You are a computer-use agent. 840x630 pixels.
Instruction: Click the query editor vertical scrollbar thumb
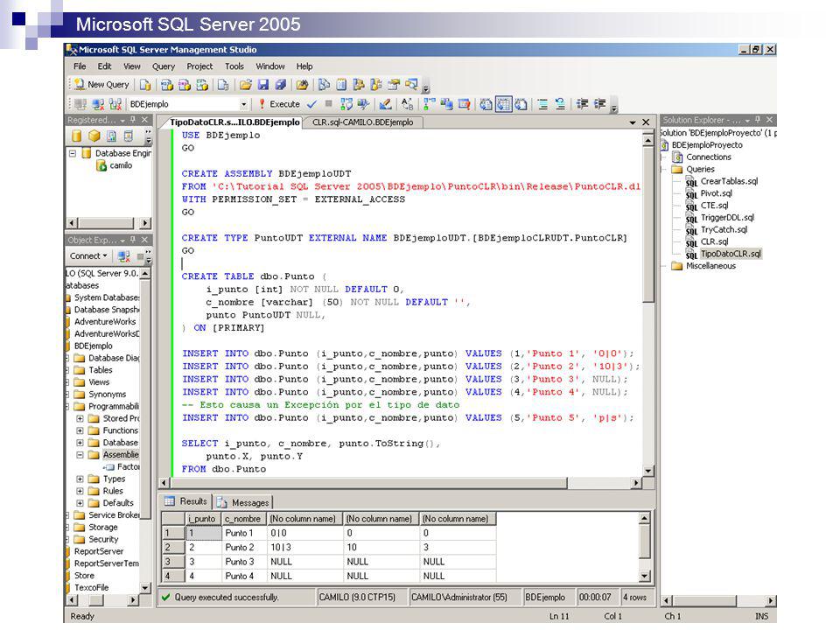pos(648,225)
